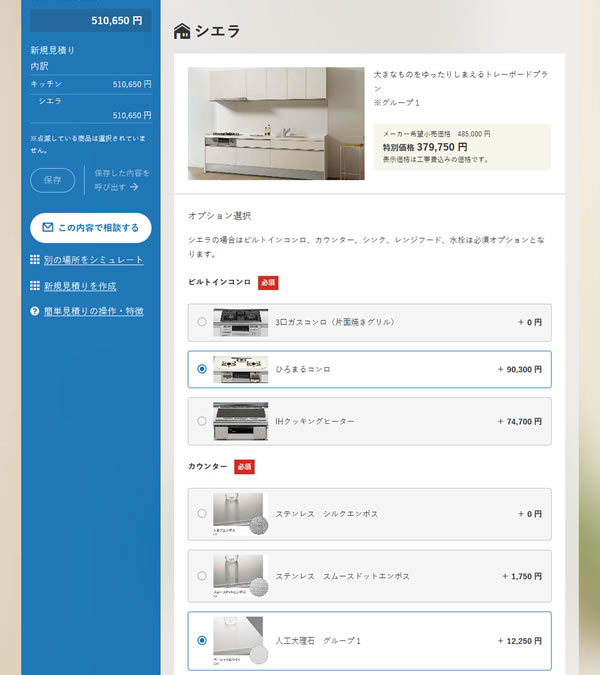This screenshot has width=600, height=675.
Task: Click the 3口ガスコンロ stove thumbnail
Action: [241, 322]
